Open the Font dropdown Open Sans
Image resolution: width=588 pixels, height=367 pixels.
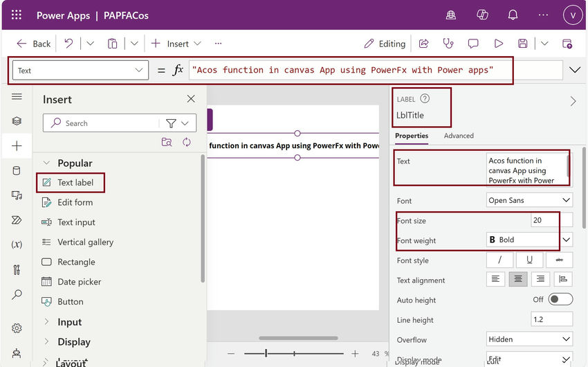[x=529, y=200]
